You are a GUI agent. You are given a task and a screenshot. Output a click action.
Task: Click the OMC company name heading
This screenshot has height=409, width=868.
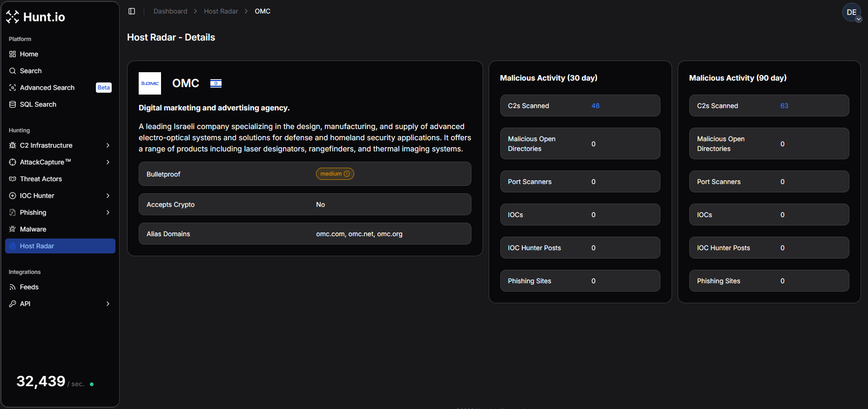tap(186, 83)
